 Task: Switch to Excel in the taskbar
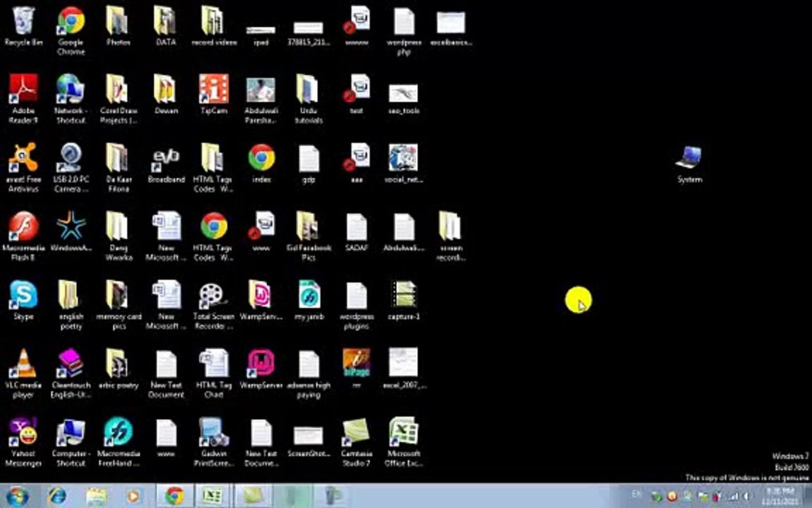[212, 496]
